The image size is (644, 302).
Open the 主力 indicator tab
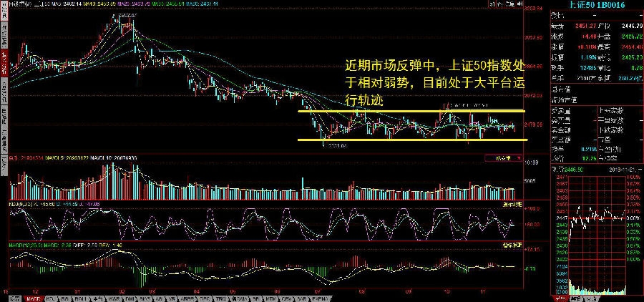pyautogui.click(x=97, y=298)
